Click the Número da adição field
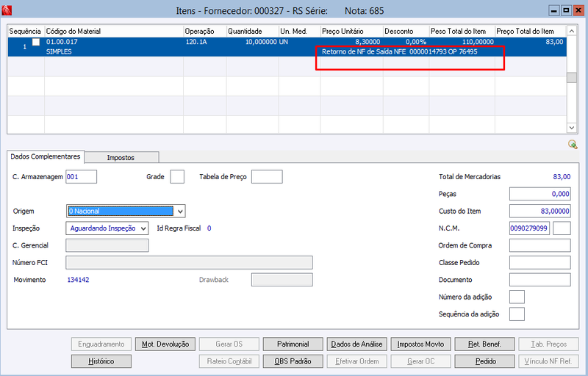This screenshot has width=588, height=376. [517, 297]
